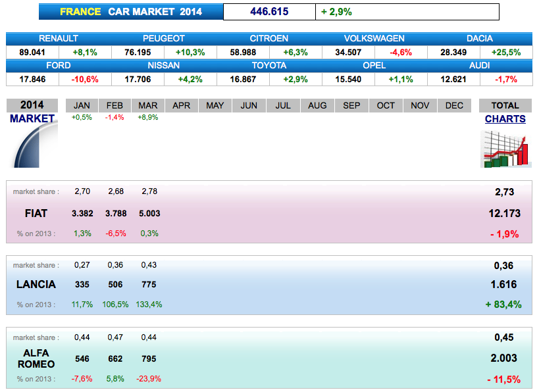
Task: Click the FORD brand header
Action: pos(59,65)
